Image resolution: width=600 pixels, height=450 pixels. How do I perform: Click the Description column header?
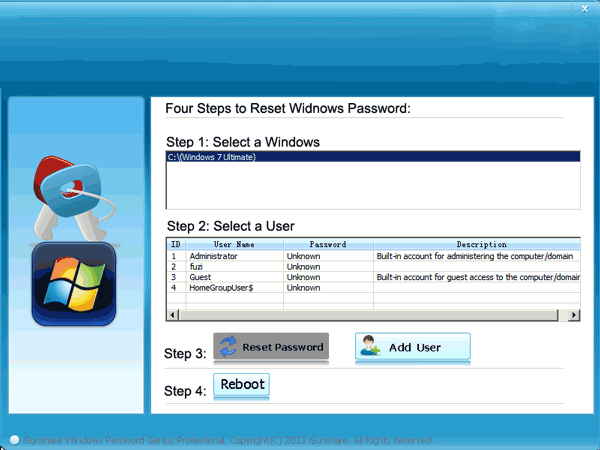477,244
